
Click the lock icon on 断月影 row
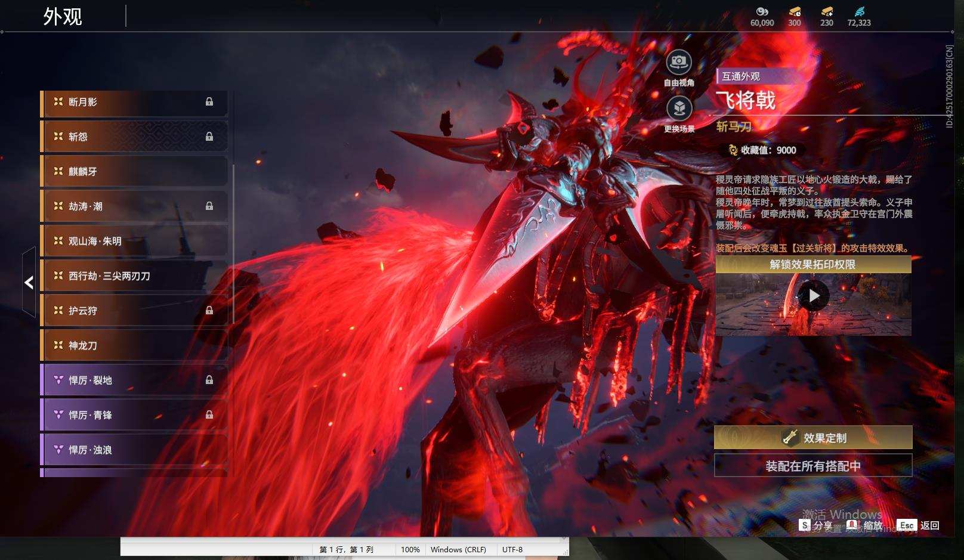[209, 102]
